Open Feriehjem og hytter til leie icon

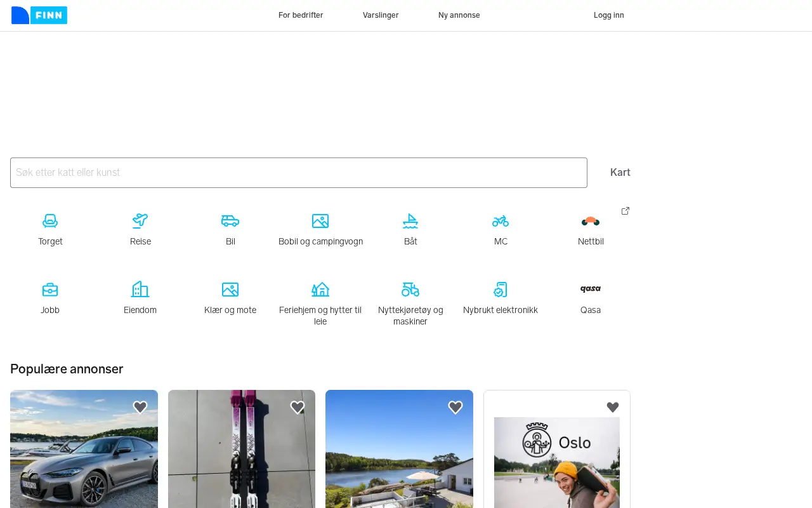[x=320, y=290]
